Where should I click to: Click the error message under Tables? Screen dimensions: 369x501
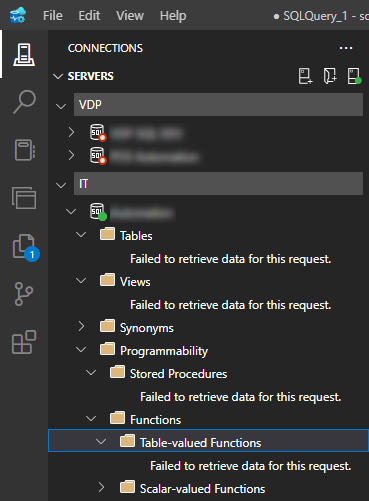pyautogui.click(x=231, y=259)
